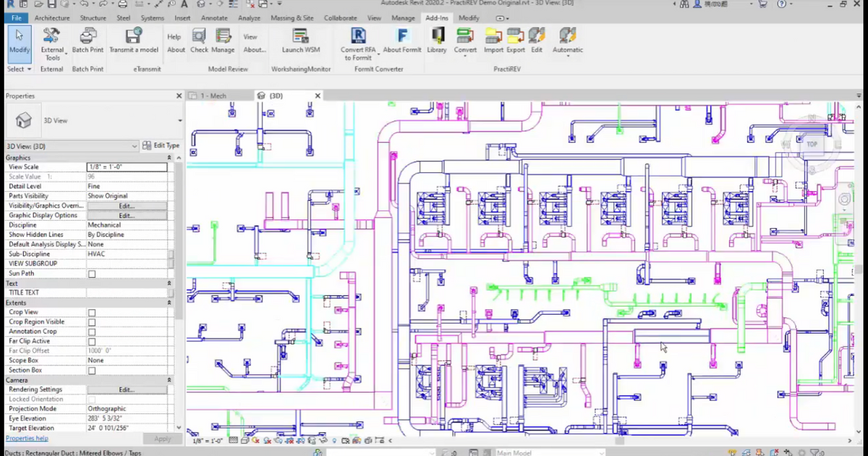868x456 pixels.
Task: Open the view scale 1/8" = 1'-0" control at bottom
Action: click(208, 441)
